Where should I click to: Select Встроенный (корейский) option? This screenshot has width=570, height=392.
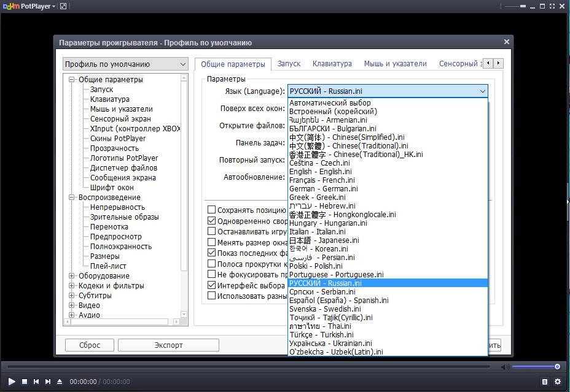pyautogui.click(x=388, y=112)
